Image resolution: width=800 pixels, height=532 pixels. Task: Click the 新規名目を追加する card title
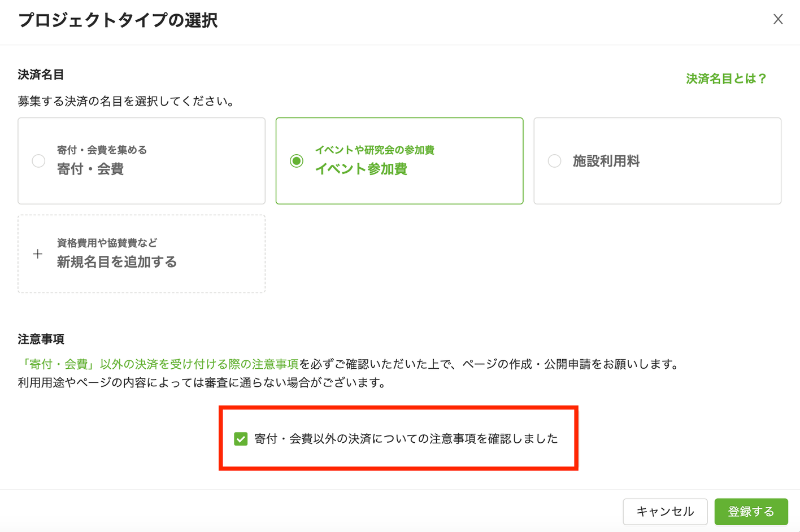117,262
